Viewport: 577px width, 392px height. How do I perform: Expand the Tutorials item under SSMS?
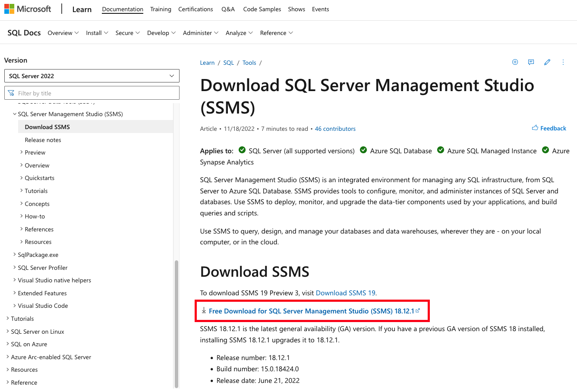pos(34,191)
